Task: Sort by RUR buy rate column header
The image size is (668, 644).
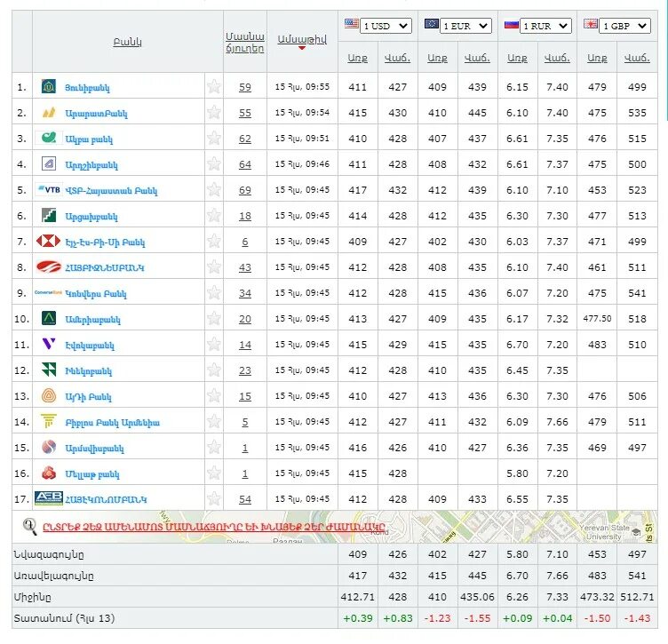Action: 517,58
